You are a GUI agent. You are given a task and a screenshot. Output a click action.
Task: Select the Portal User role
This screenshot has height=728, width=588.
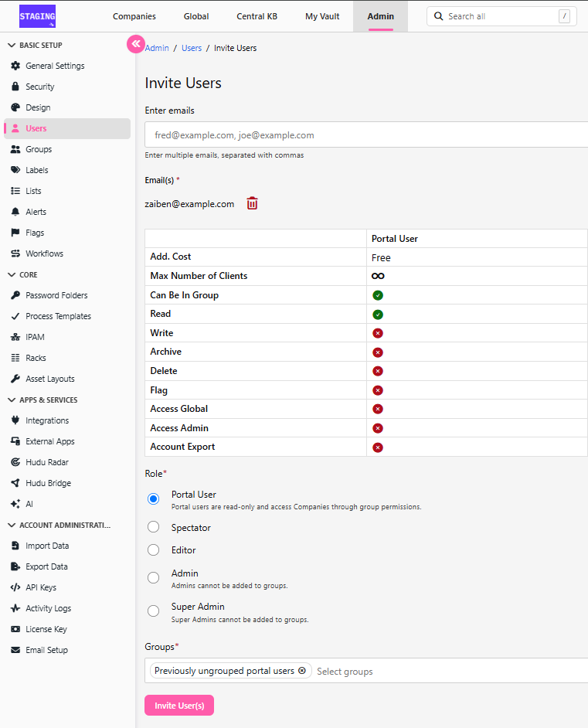click(x=153, y=499)
